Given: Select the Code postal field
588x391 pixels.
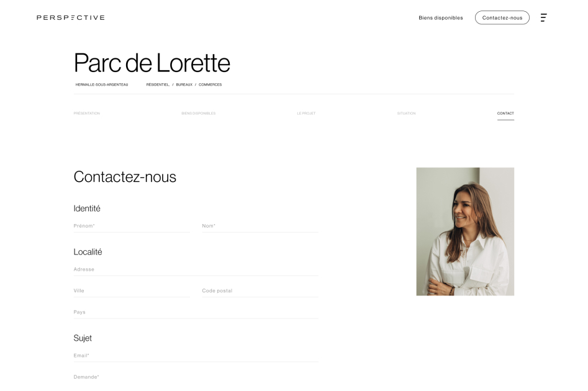Looking at the screenshot, I should coord(260,291).
